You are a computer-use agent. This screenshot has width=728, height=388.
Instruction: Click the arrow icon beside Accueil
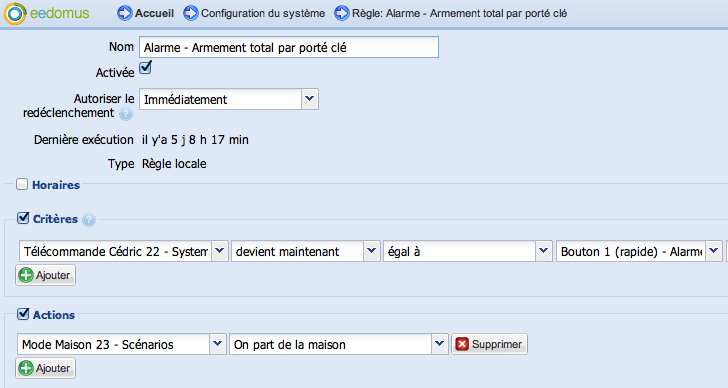pyautogui.click(x=124, y=13)
